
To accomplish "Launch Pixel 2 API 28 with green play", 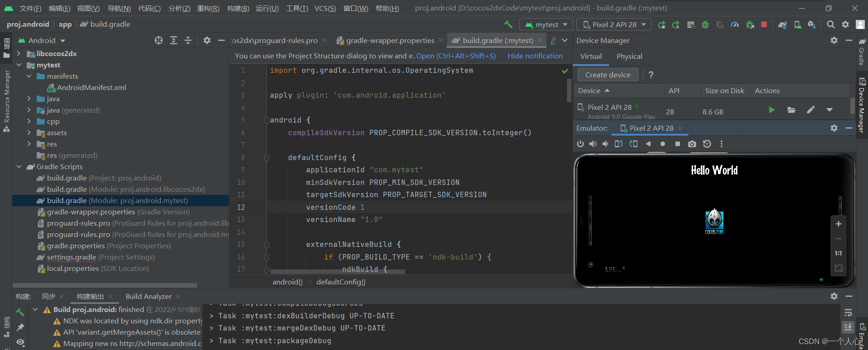I will [772, 110].
